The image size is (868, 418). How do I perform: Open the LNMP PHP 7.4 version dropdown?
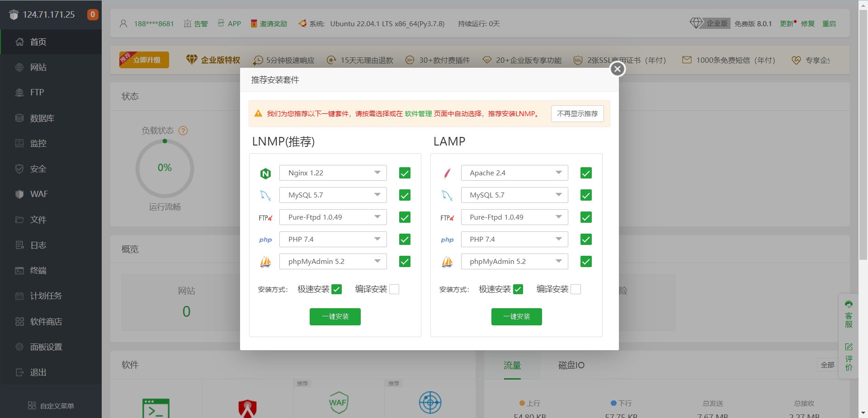[x=333, y=240]
